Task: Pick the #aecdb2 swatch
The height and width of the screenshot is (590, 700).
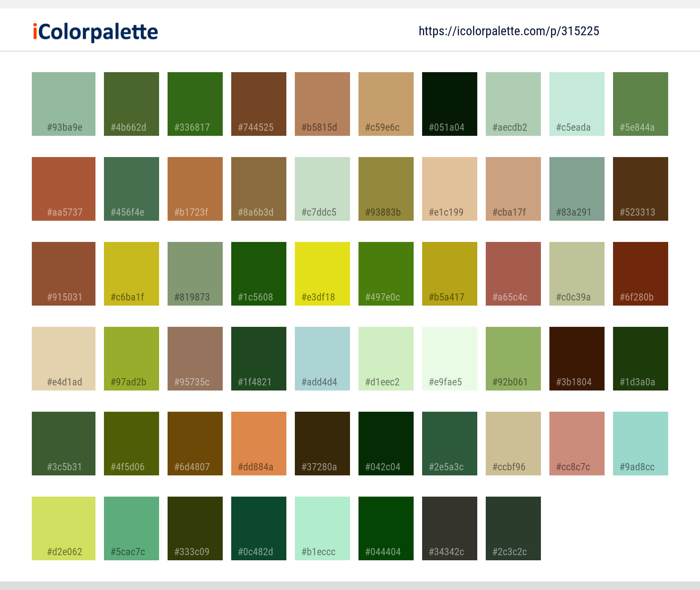Action: coord(513,104)
